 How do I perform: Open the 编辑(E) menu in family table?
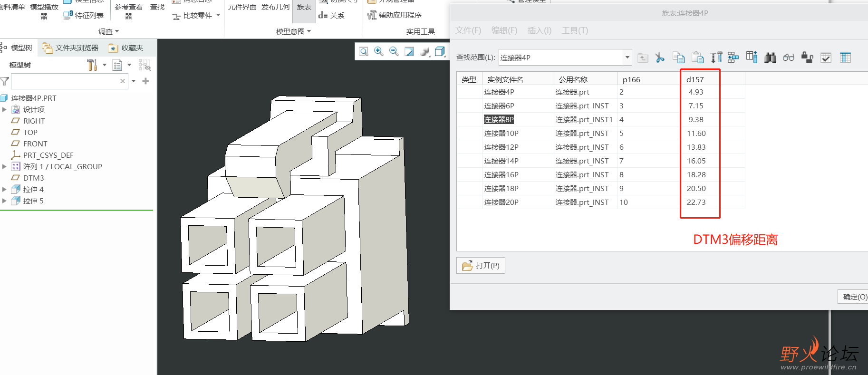pos(504,30)
